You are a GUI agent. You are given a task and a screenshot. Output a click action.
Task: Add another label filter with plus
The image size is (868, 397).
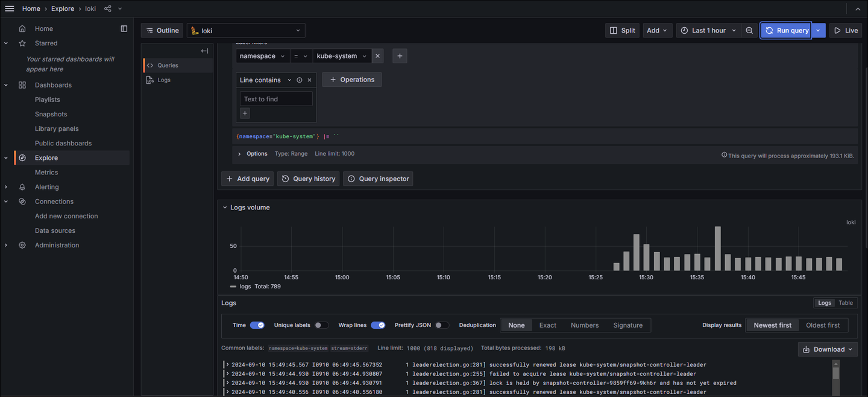pyautogui.click(x=400, y=56)
